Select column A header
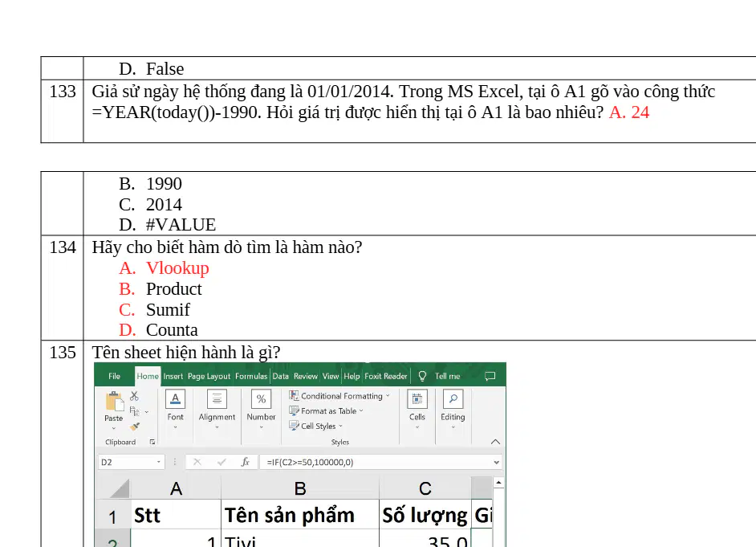Screen dimensions: 756x547 click(x=176, y=488)
